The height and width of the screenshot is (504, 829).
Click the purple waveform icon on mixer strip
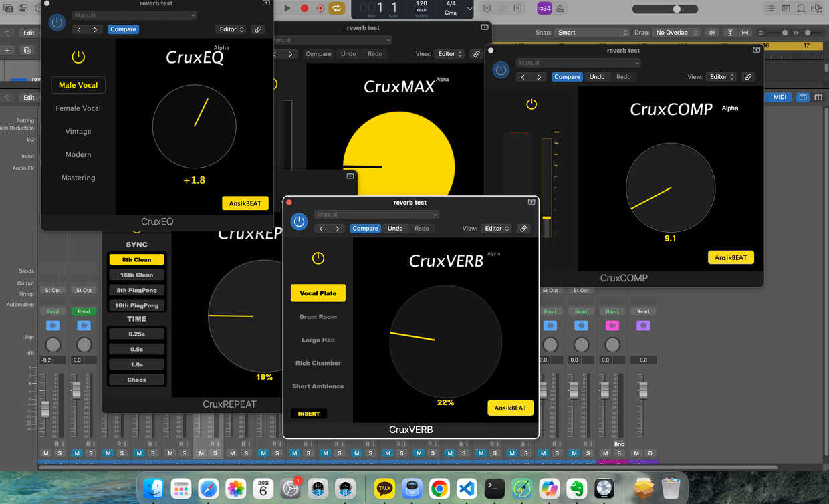(643, 326)
